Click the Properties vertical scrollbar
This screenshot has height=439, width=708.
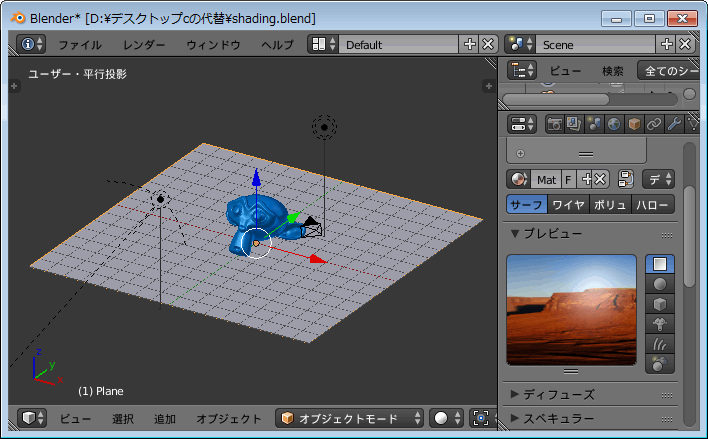click(689, 236)
